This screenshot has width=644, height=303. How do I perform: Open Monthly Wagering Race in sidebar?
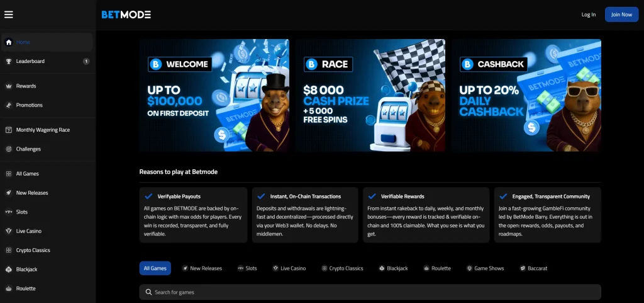pyautogui.click(x=43, y=130)
